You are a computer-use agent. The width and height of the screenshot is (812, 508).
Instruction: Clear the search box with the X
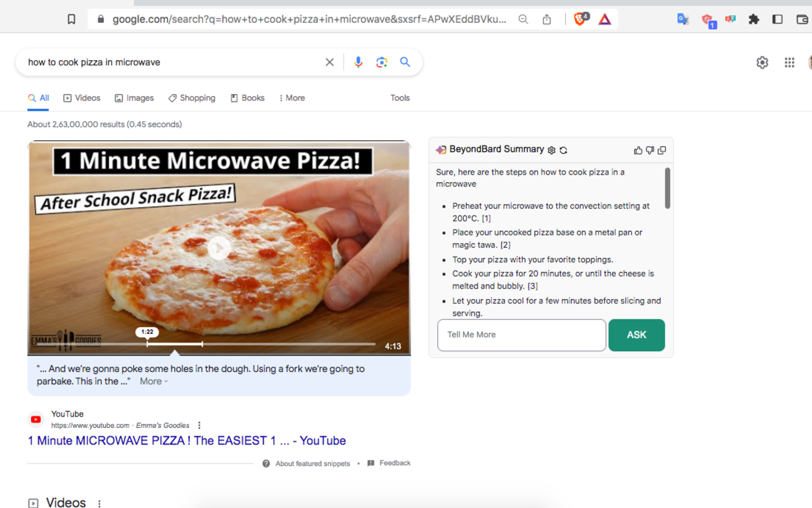330,62
